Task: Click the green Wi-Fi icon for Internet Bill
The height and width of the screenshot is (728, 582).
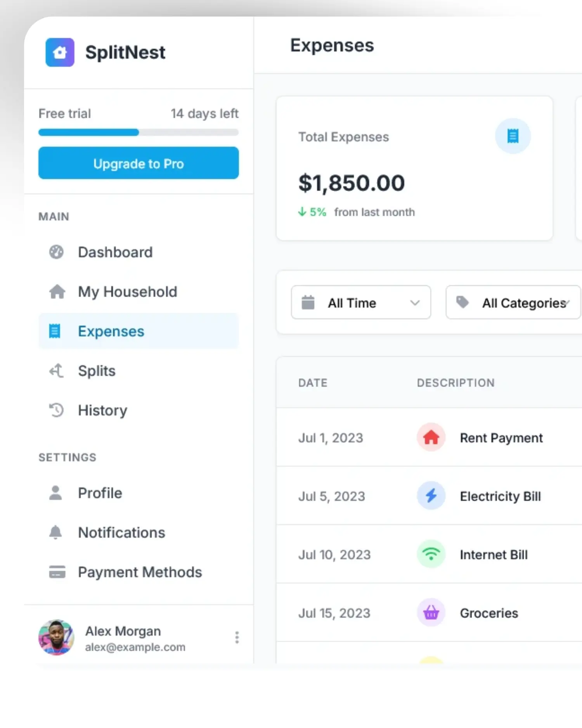Action: (431, 554)
